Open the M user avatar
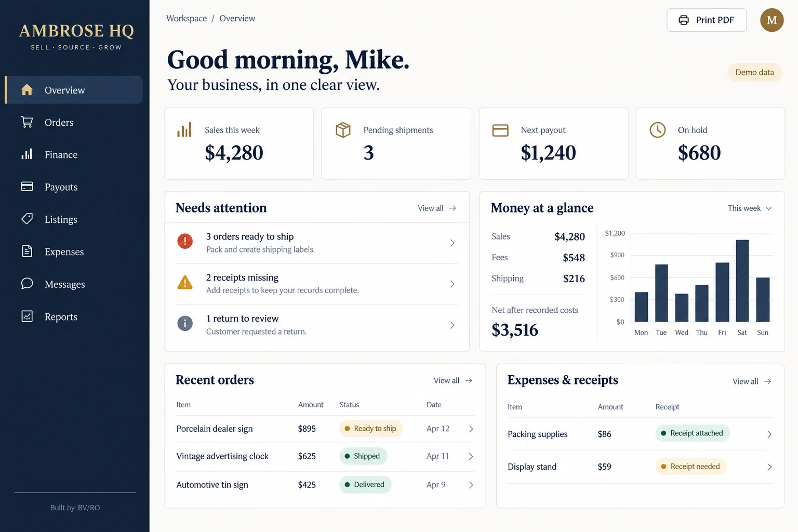The image size is (798, 532). coord(772,20)
